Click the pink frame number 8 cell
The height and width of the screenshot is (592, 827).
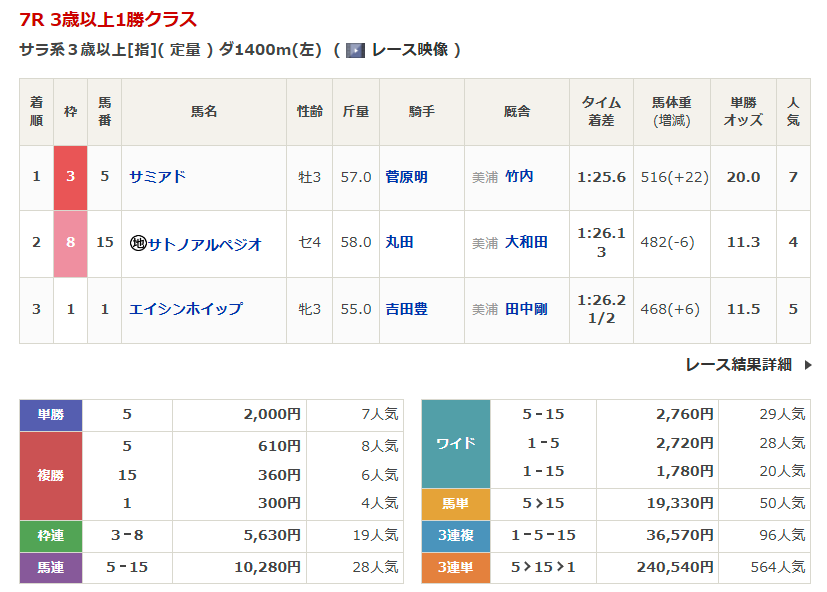(70, 243)
